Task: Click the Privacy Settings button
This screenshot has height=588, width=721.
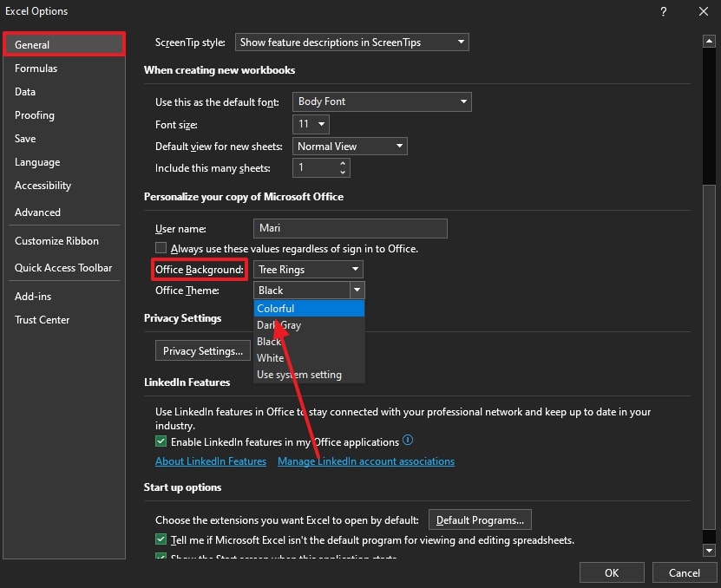Action: point(202,351)
